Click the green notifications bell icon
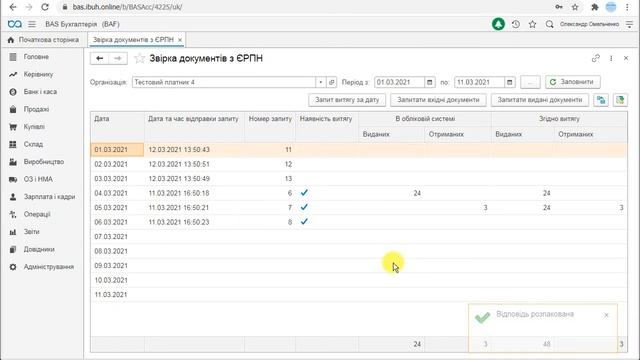This screenshot has height=360, width=640. pyautogui.click(x=498, y=24)
